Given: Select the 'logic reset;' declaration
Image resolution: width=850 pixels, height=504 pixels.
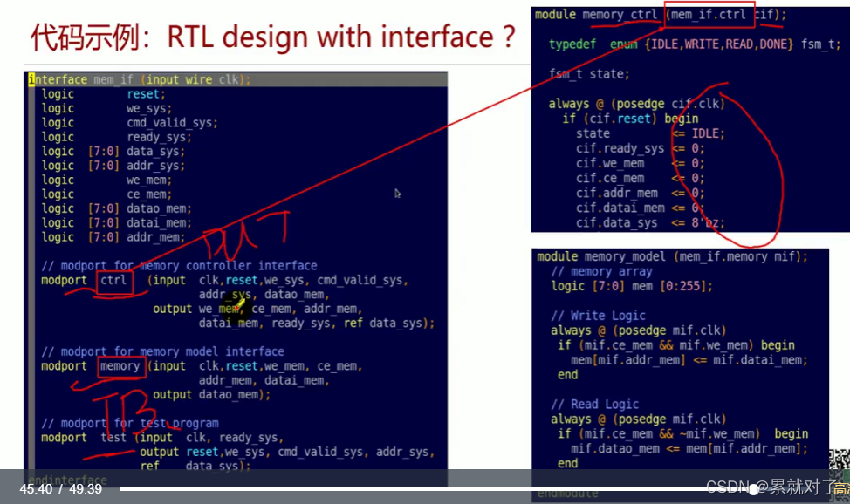Looking at the screenshot, I should coord(104,94).
